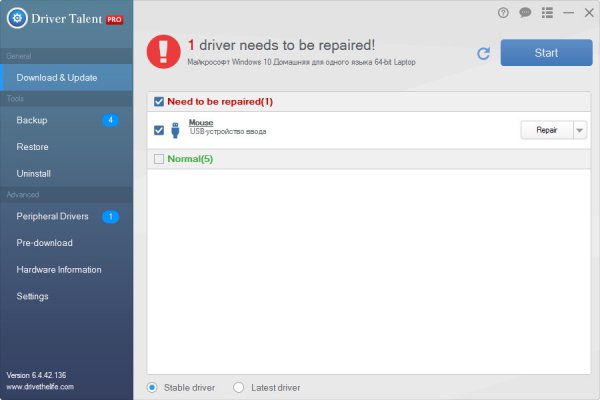
Task: Open Settings in the sidebar
Action: click(x=67, y=296)
